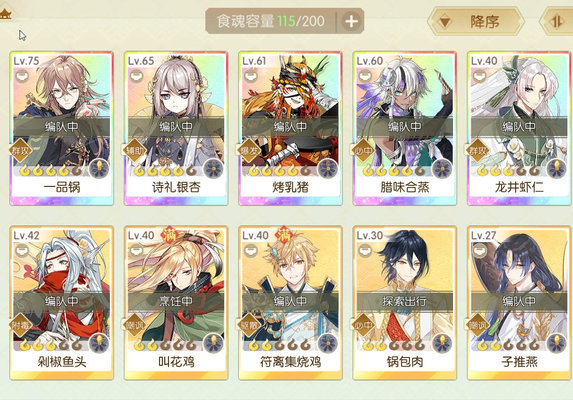Select the 诗礼银杏 character card
The height and width of the screenshot is (400, 573).
click(x=176, y=128)
